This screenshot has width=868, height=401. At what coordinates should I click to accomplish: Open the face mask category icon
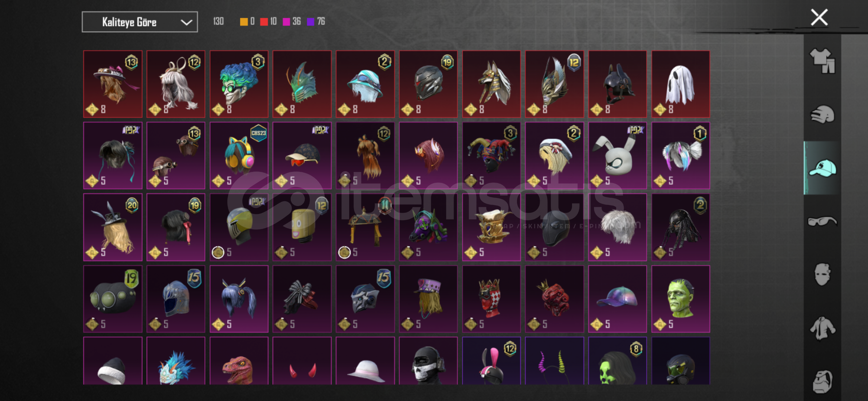coord(822,275)
